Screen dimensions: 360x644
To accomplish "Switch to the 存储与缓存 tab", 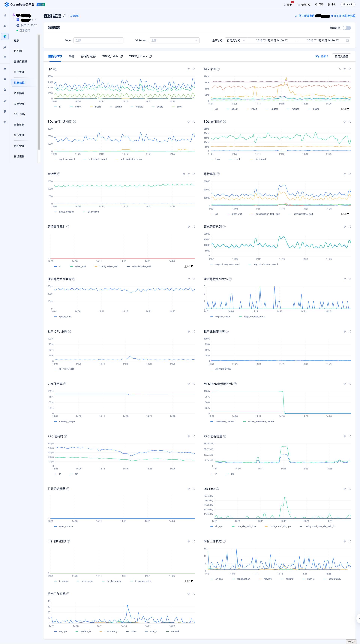I will click(x=88, y=56).
